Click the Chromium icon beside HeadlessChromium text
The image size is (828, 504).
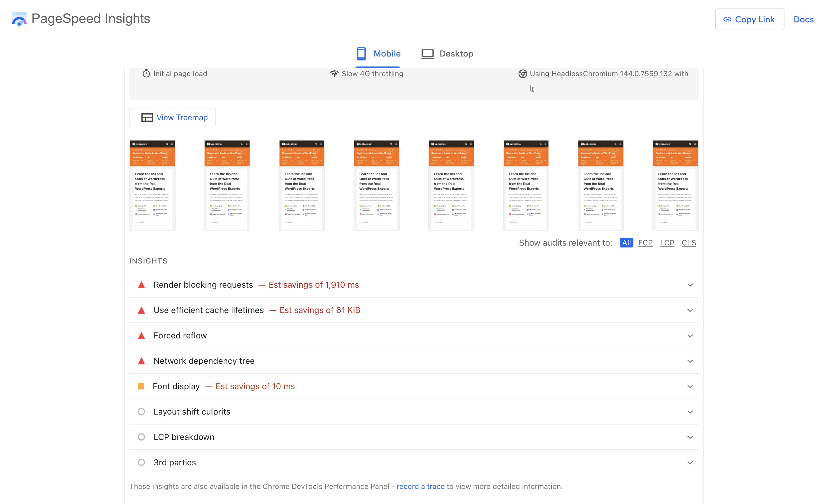point(522,74)
